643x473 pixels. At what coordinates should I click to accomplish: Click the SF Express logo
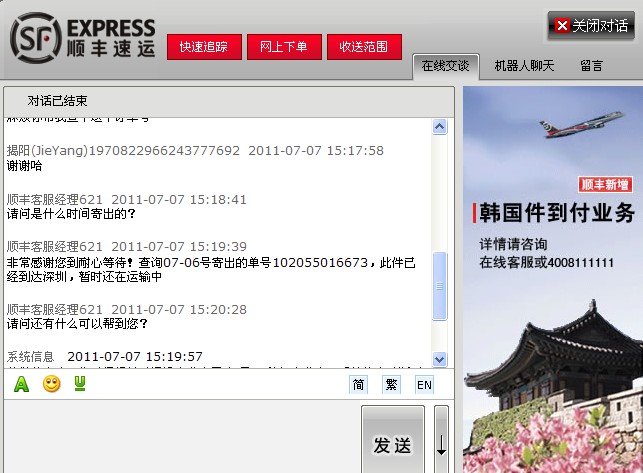[82, 38]
